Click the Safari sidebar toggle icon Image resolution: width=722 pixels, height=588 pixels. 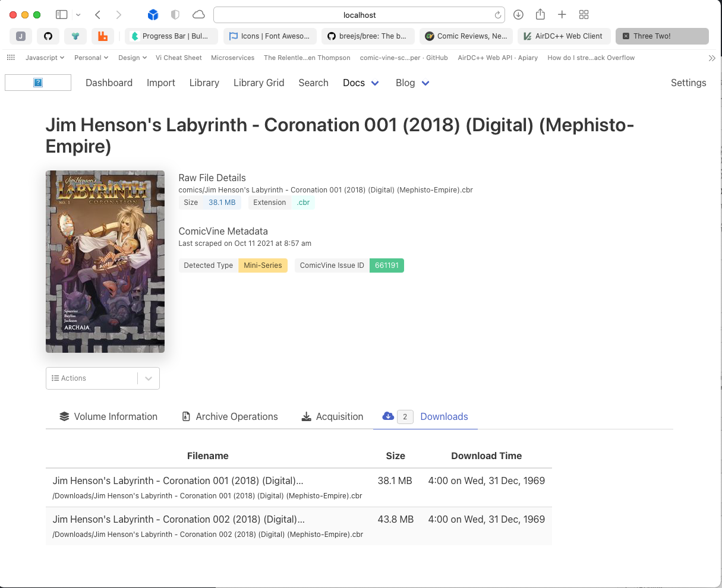(x=61, y=15)
